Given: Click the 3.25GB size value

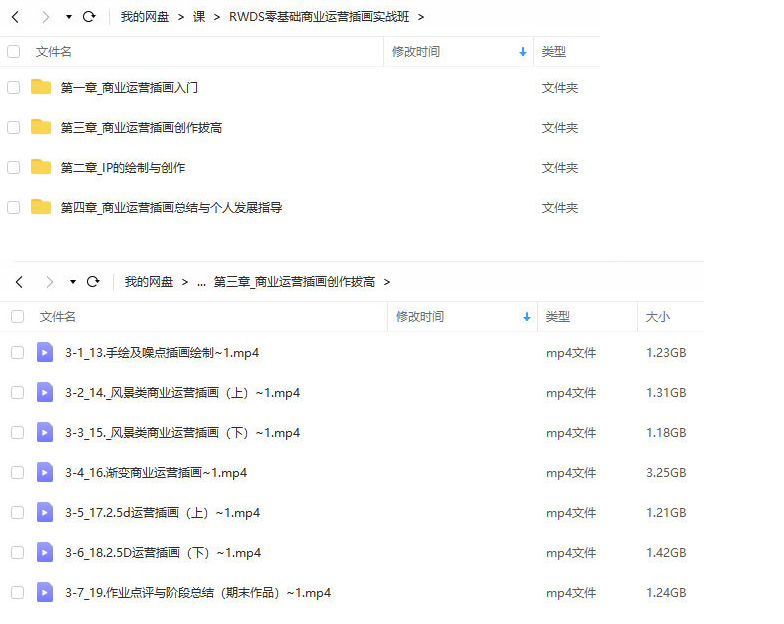Looking at the screenshot, I should pyautogui.click(x=666, y=472).
